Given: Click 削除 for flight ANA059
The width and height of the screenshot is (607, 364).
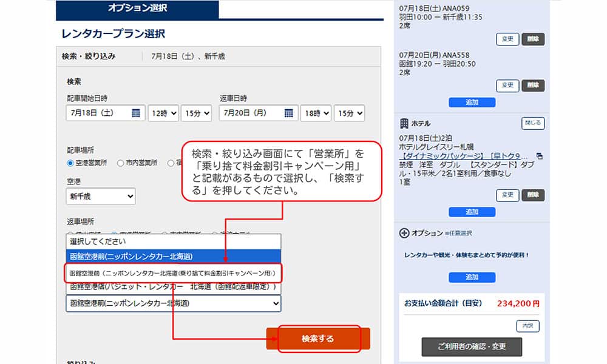Looking at the screenshot, I should [x=533, y=39].
